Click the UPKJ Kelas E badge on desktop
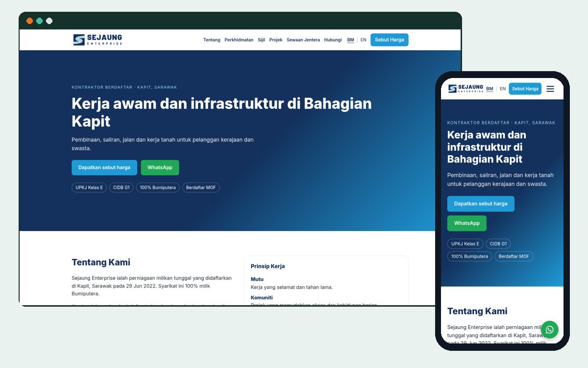 tap(89, 187)
